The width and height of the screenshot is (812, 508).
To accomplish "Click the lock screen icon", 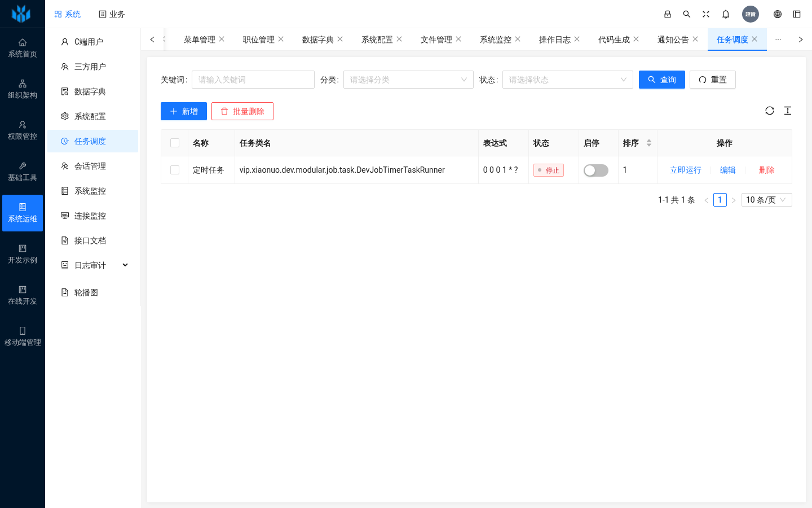I will 668,14.
